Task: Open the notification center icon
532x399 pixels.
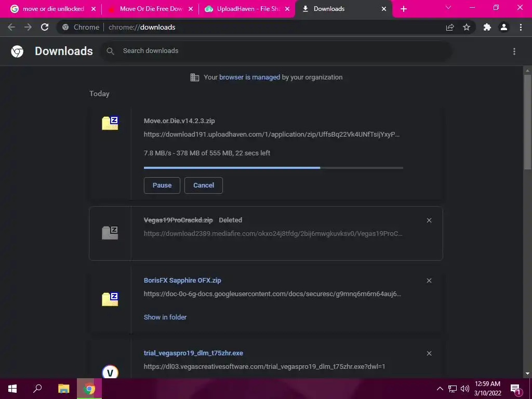Action: point(515,389)
